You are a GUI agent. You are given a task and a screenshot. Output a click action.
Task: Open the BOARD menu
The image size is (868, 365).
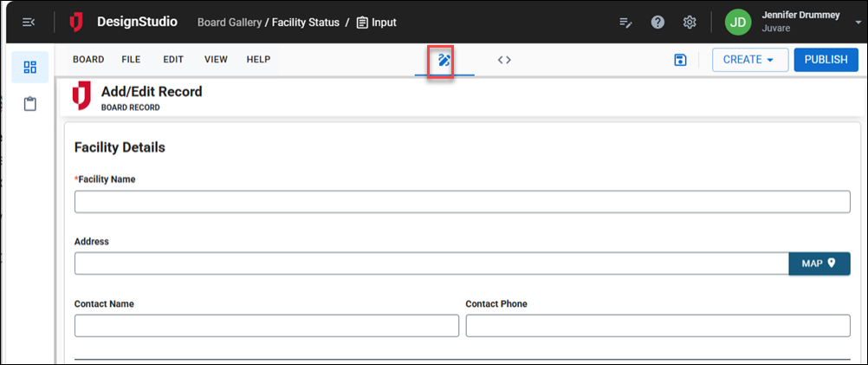(x=88, y=60)
